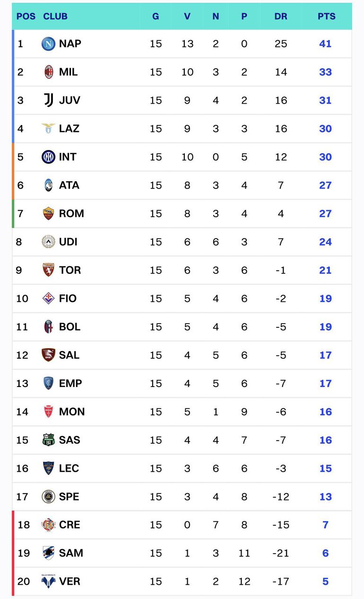Viewport: 364px width, 599px height.
Task: Click the Roma wolf crest icon
Action: point(48,213)
